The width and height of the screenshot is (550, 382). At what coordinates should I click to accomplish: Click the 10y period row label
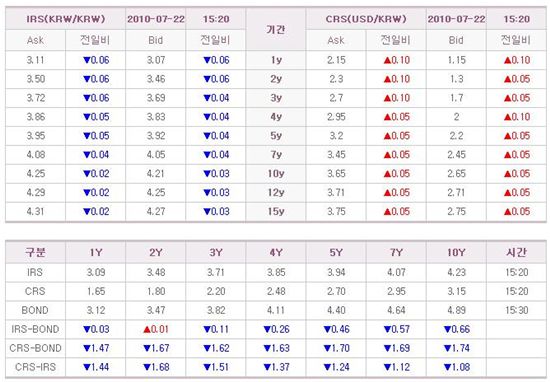pyautogui.click(x=276, y=174)
